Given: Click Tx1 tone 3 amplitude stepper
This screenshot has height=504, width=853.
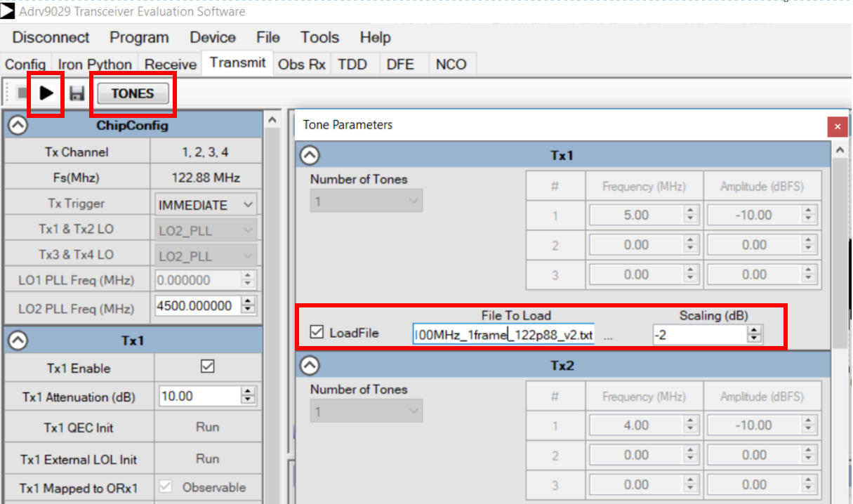Looking at the screenshot, I should coord(808,274).
